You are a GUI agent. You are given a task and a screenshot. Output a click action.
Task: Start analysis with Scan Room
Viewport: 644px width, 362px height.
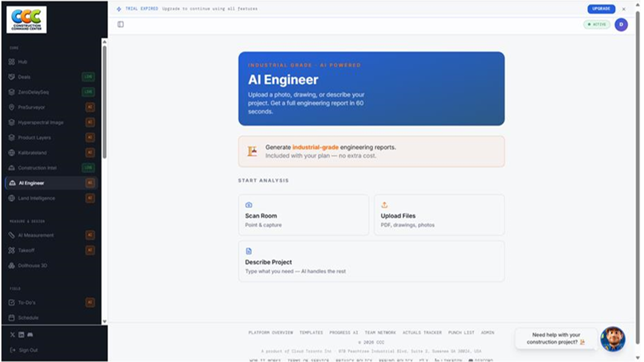[x=303, y=215]
